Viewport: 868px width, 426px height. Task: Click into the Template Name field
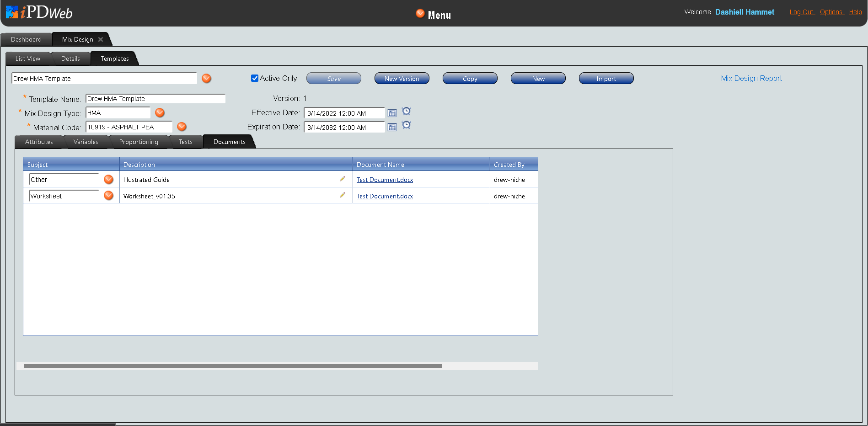pos(155,99)
